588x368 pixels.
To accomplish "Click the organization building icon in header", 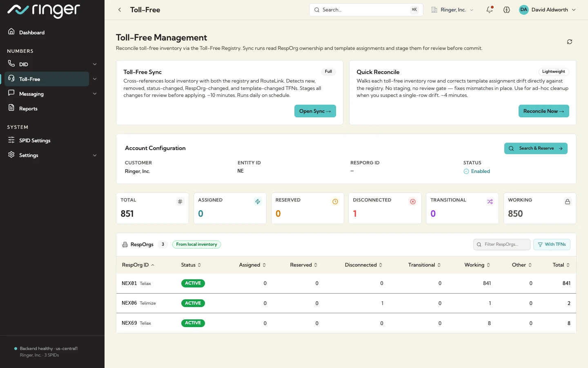I will [x=434, y=10].
